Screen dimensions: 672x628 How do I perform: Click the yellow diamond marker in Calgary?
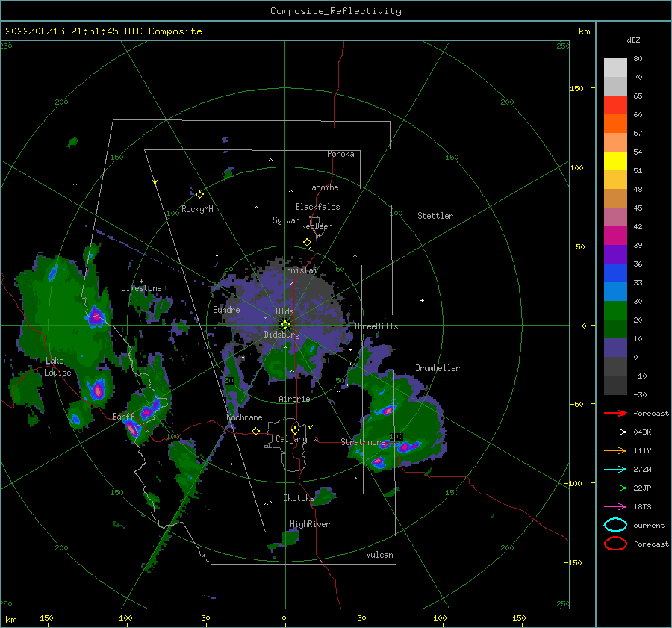pyautogui.click(x=295, y=430)
